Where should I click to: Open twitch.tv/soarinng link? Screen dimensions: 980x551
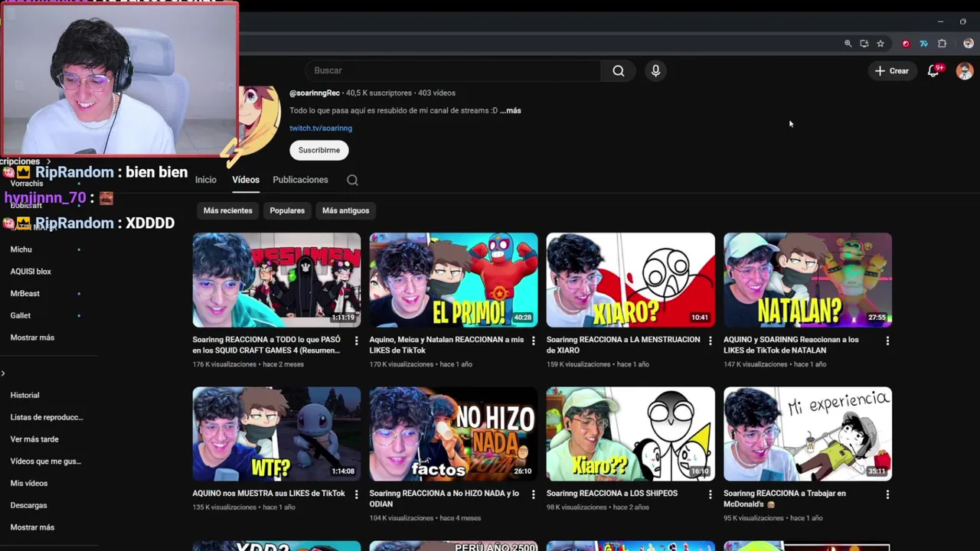tap(321, 128)
